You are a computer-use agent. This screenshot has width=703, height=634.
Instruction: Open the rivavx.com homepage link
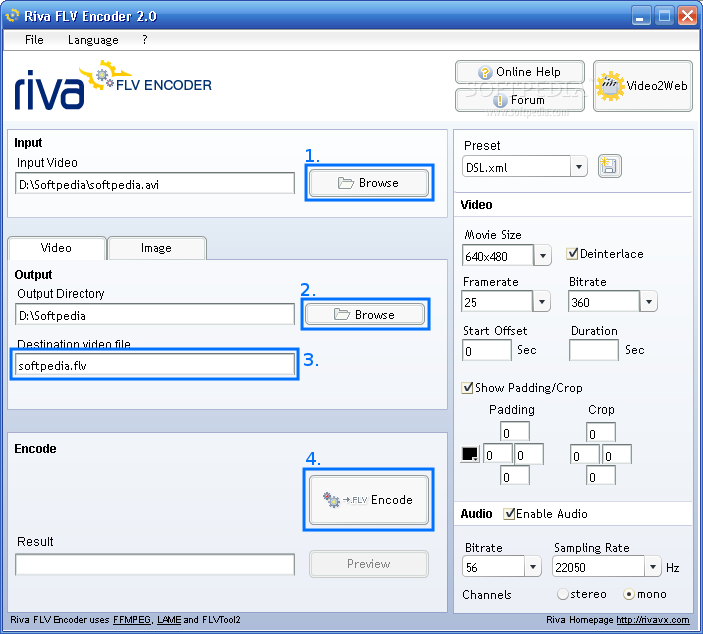(653, 620)
